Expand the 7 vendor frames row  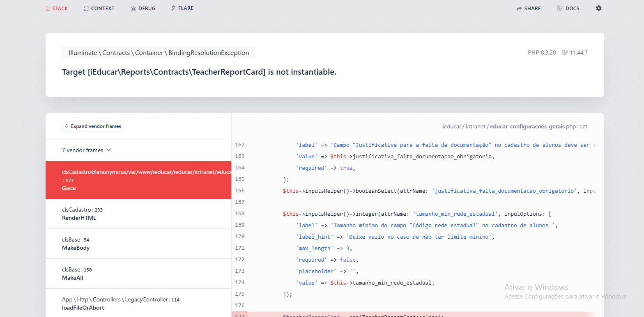(x=138, y=150)
